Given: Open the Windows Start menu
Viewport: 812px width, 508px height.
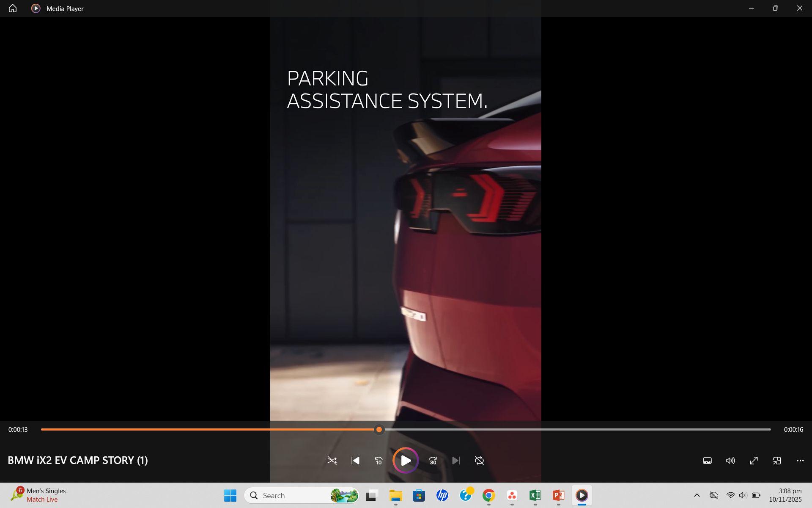Looking at the screenshot, I should coord(230,495).
